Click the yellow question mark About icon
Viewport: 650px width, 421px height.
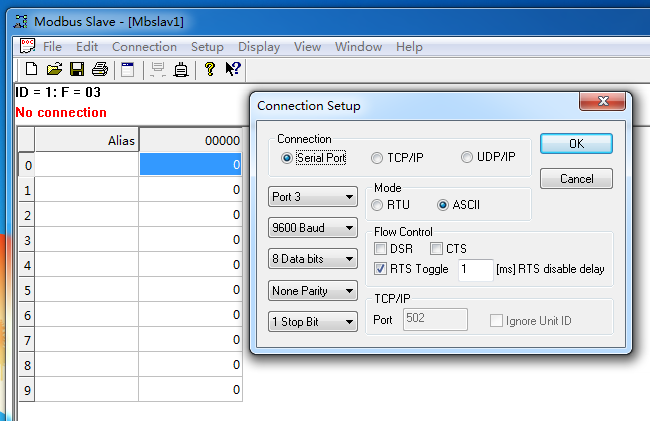tap(210, 69)
